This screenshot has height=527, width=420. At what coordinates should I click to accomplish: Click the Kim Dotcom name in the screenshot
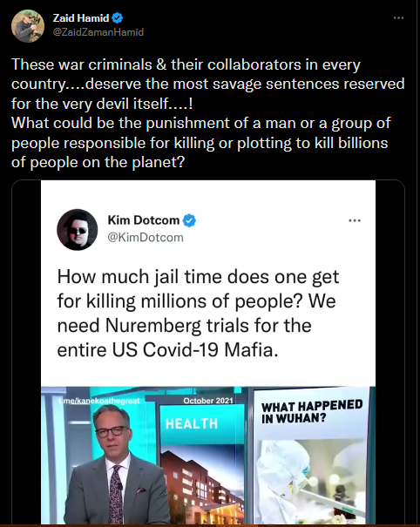pyautogui.click(x=144, y=220)
